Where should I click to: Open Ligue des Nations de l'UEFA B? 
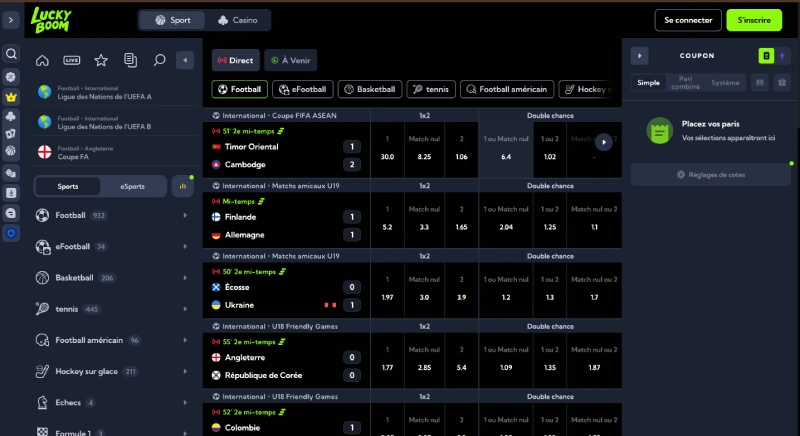[116, 122]
